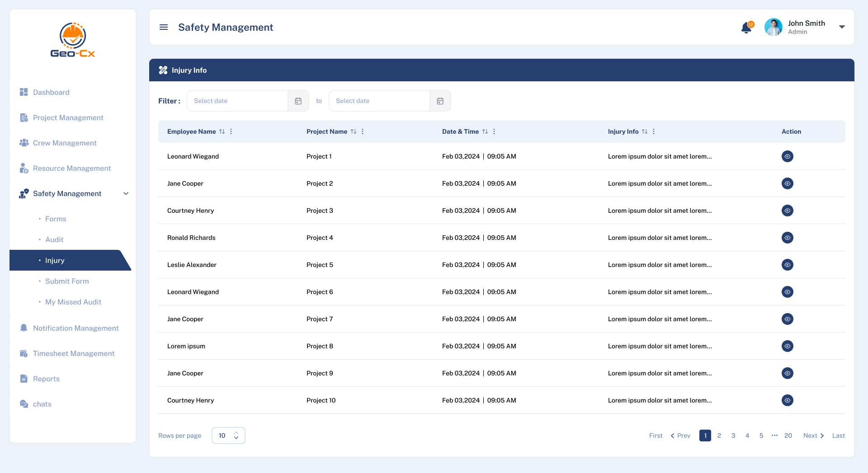Open Crew Management from sidebar
The image size is (868, 473).
[x=65, y=143]
